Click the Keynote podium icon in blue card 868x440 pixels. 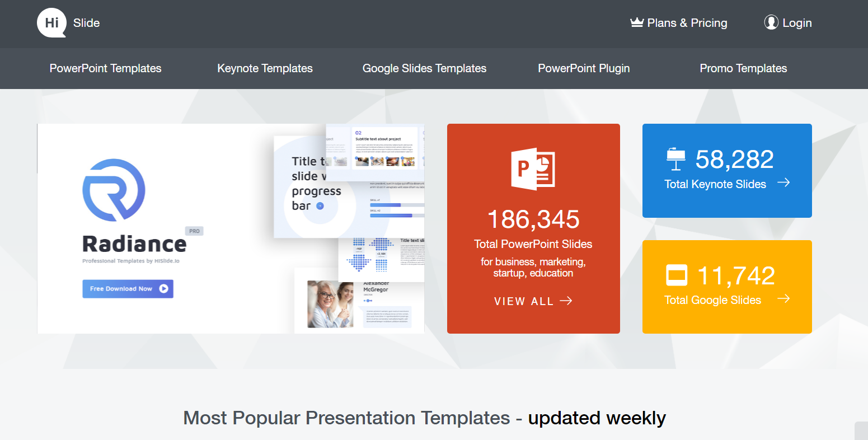point(676,159)
